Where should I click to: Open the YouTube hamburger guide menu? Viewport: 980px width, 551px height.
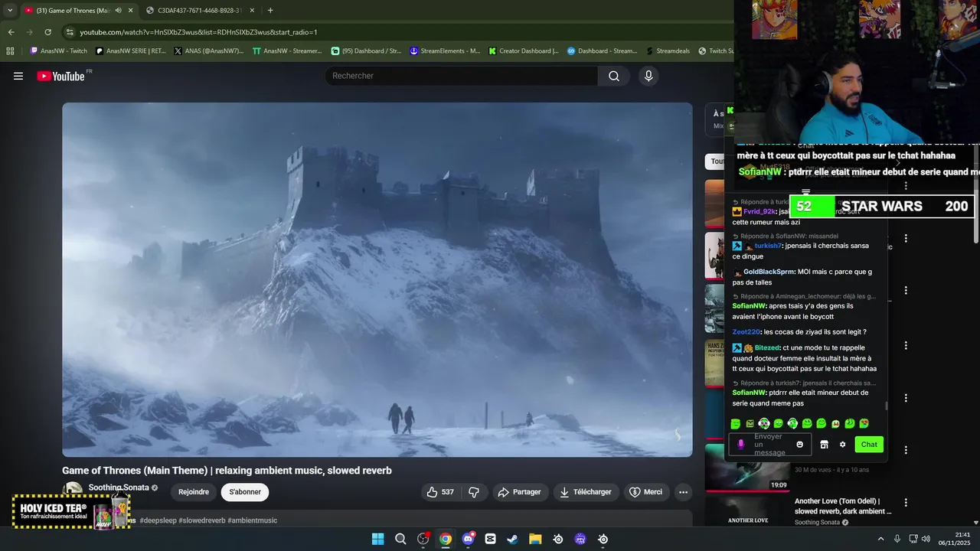coord(18,76)
